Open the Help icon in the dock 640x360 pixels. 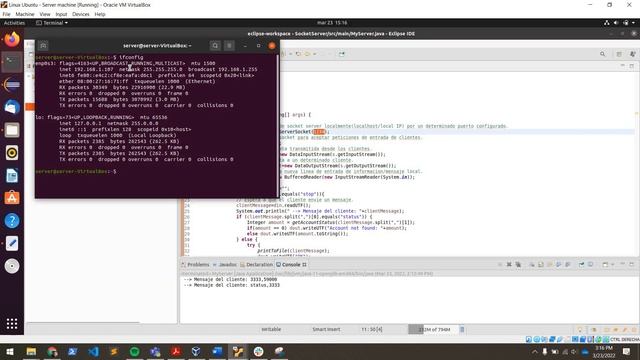tap(12, 221)
